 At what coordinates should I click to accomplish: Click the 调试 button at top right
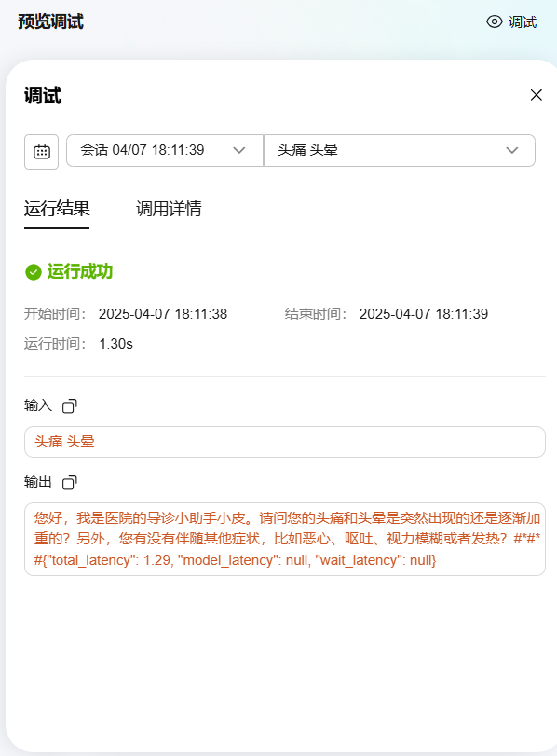click(x=511, y=21)
